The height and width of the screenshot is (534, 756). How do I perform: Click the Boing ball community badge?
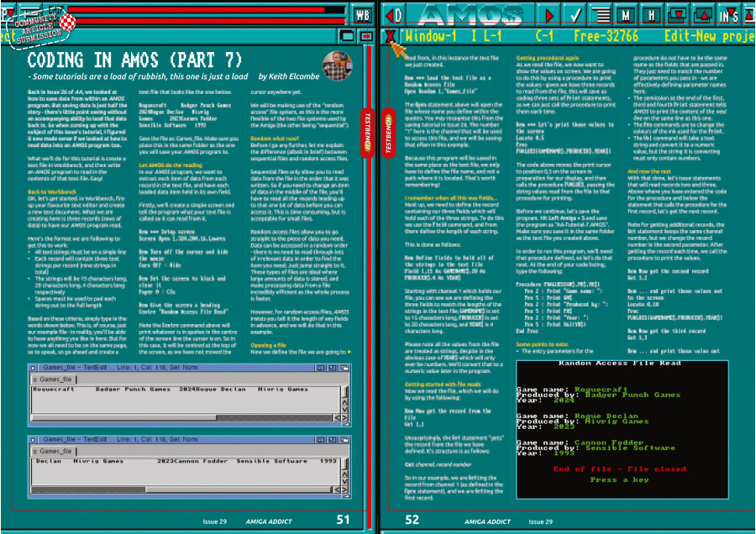tap(67, 22)
